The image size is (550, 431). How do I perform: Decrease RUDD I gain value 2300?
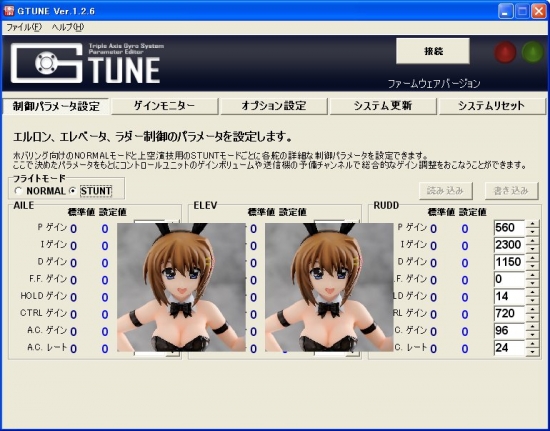click(x=532, y=249)
